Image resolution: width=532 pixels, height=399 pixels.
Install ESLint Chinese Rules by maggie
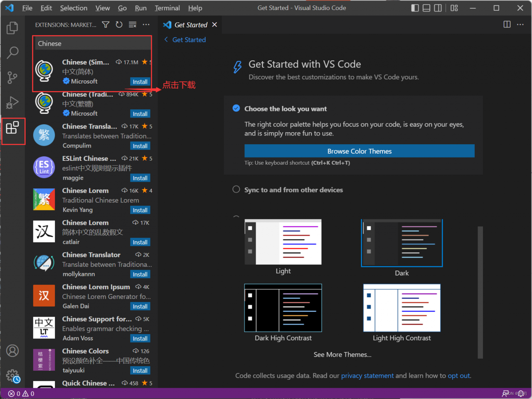tap(140, 178)
